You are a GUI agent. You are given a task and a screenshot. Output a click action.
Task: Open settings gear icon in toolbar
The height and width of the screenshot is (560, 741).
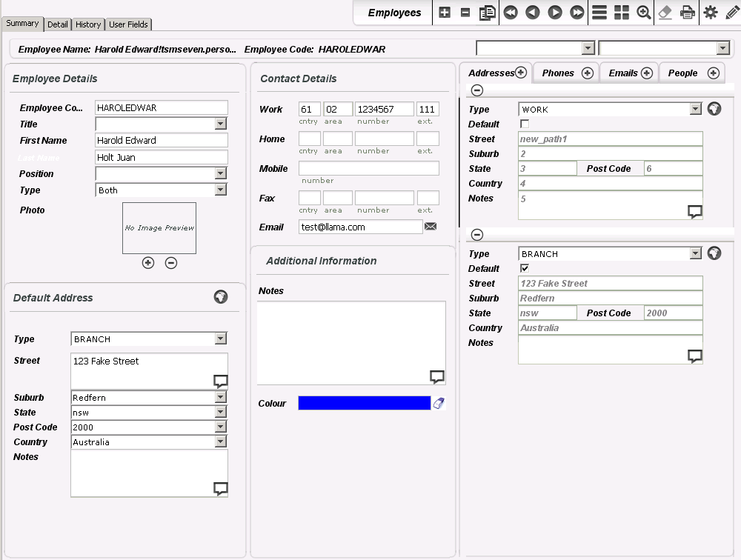[711, 13]
